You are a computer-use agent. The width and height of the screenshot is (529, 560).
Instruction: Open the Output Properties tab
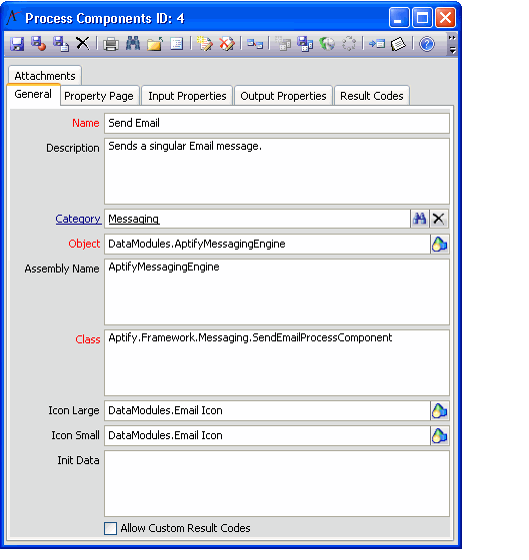click(x=283, y=96)
